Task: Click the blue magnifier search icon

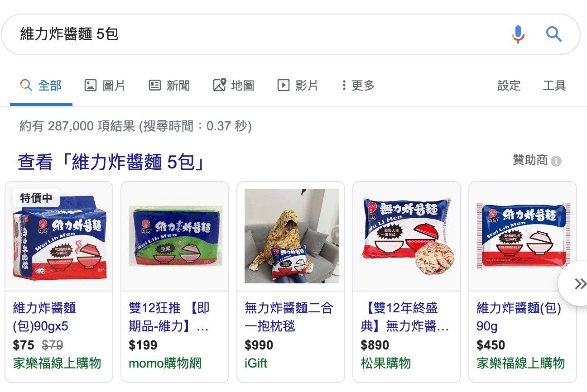Action: click(553, 34)
